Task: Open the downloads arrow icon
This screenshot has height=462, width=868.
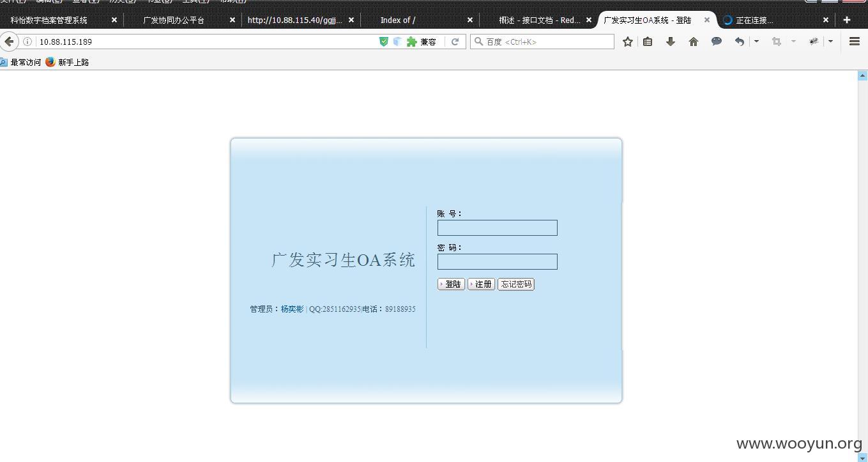Action: coord(671,42)
